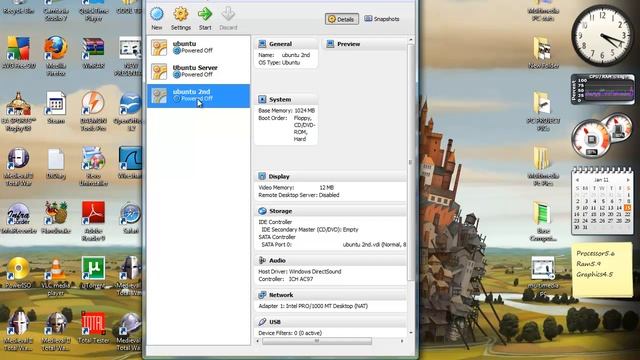Click the General section header icon
The height and width of the screenshot is (360, 640).
pyautogui.click(x=262, y=44)
